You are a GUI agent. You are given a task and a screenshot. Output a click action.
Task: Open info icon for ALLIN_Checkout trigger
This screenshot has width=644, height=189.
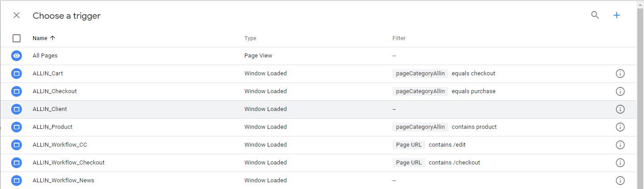pos(620,91)
